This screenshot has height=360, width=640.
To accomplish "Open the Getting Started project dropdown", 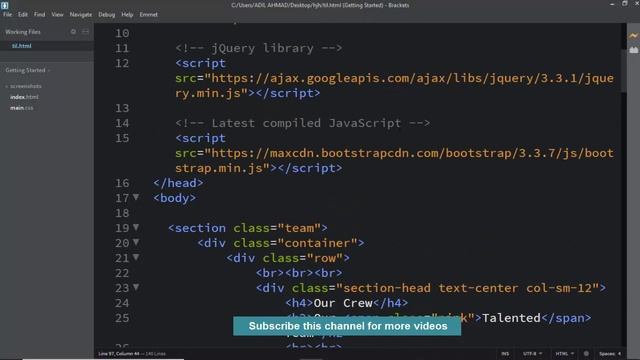I will [27, 70].
